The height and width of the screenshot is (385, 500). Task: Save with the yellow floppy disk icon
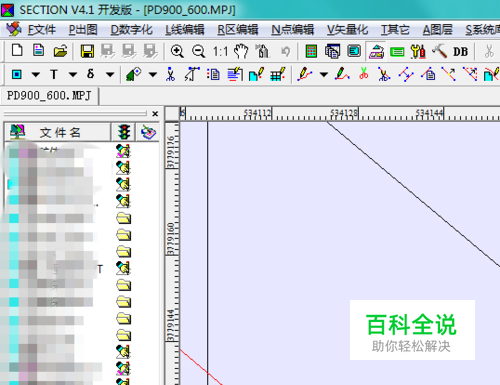coord(87,52)
